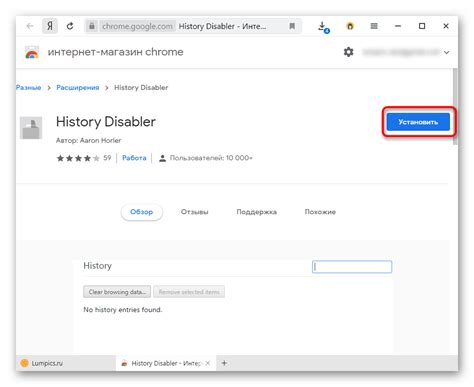This screenshot has height=387, width=474.
Task: View the site security lock icon
Action: [x=92, y=26]
